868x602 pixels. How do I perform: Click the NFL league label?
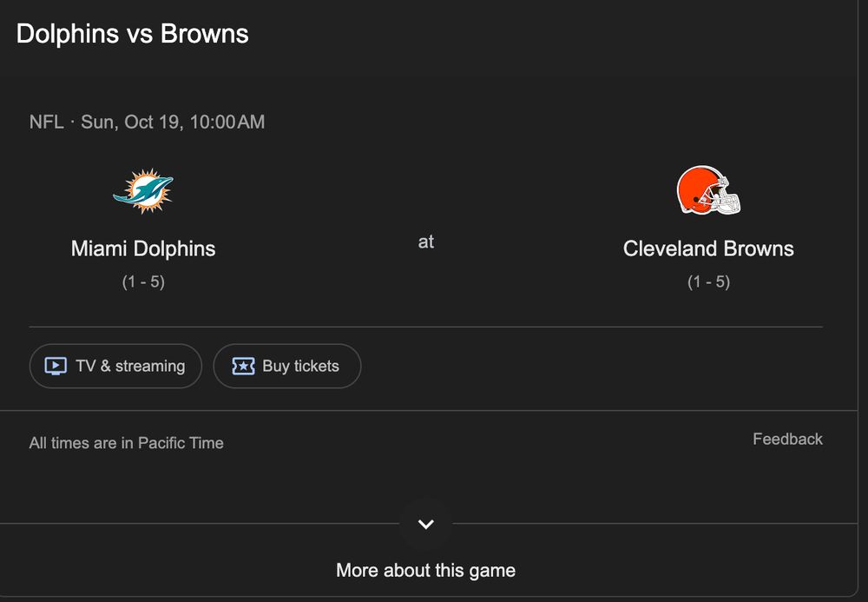[x=46, y=122]
